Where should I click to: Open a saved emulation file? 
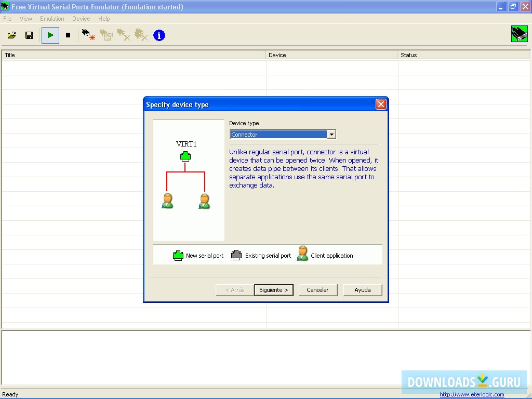pos(11,35)
